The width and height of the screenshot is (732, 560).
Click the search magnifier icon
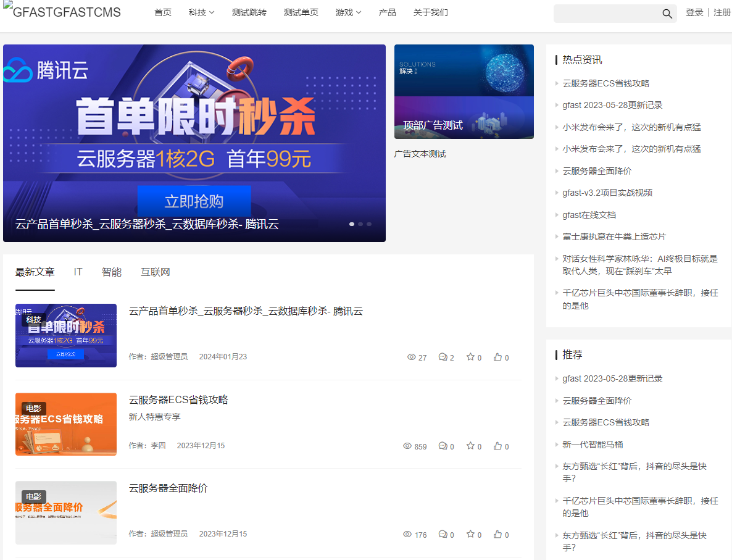coord(667,14)
